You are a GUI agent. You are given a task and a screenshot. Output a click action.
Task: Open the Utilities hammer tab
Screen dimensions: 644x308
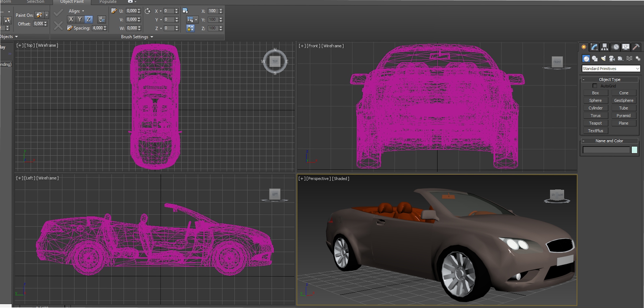pyautogui.click(x=636, y=47)
